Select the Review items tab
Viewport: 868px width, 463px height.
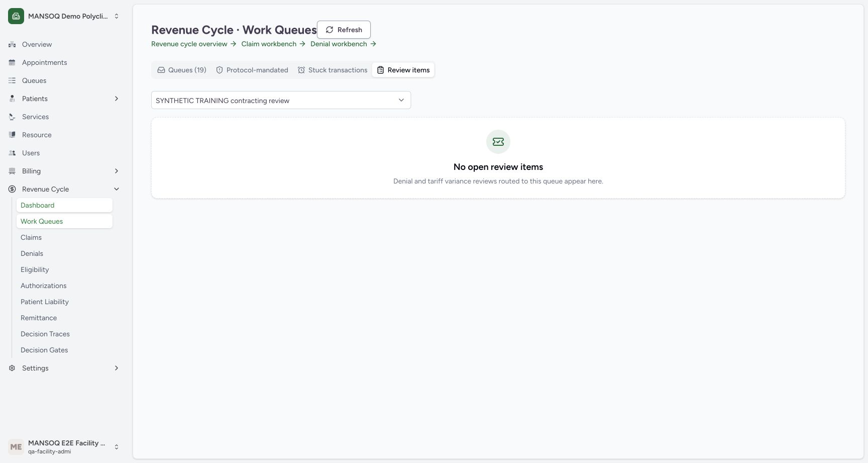tap(403, 70)
